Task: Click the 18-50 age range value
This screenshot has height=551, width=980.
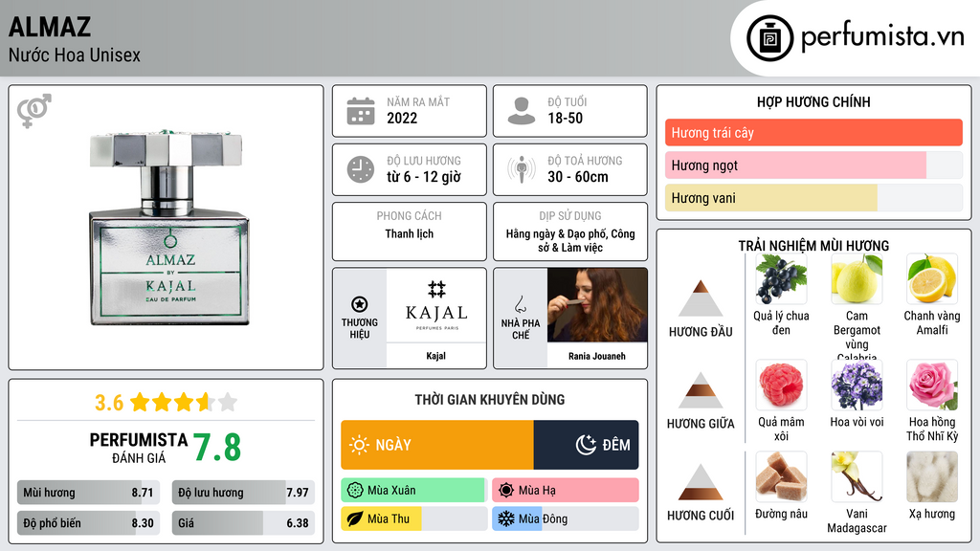Action: click(x=565, y=118)
